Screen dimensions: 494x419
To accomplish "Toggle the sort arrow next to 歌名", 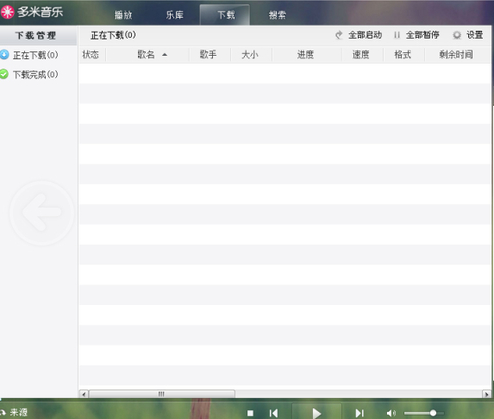I will pos(165,55).
